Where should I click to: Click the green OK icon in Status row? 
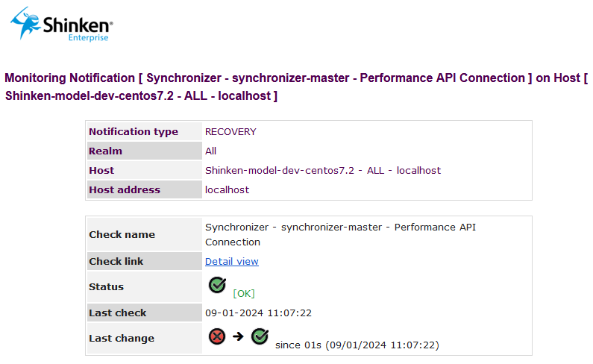pos(217,284)
